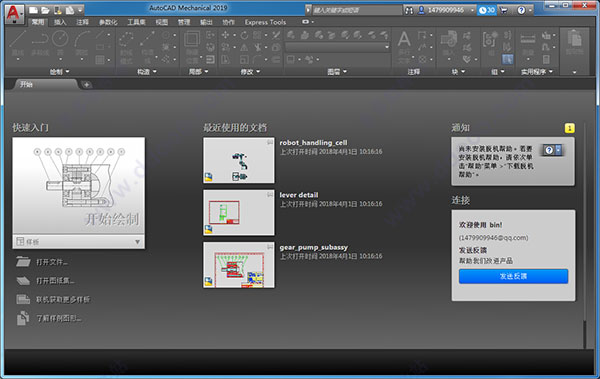Open the lever detail thumbnail

tap(239, 212)
